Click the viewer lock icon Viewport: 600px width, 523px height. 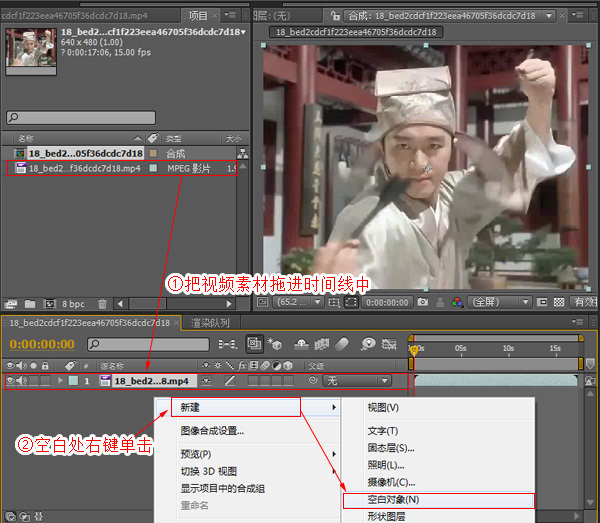pyautogui.click(x=336, y=16)
